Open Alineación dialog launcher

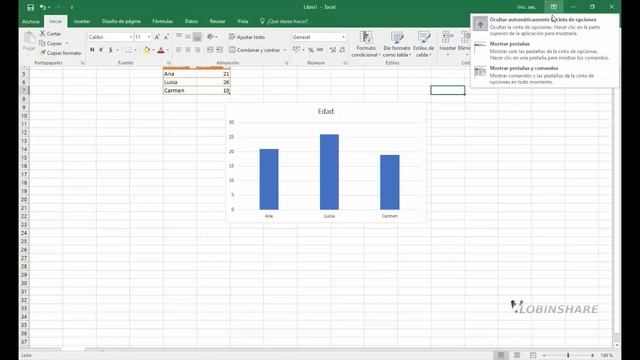pyautogui.click(x=287, y=63)
